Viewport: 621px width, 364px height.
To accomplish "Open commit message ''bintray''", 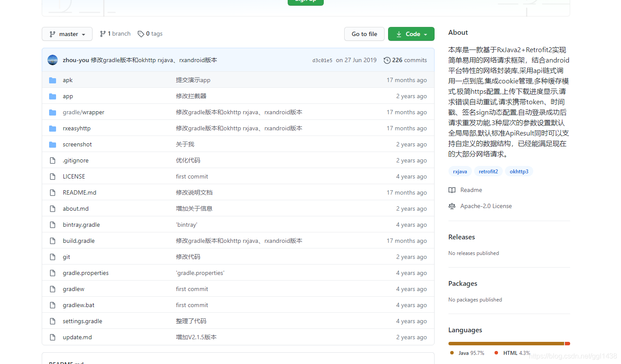I will point(187,225).
